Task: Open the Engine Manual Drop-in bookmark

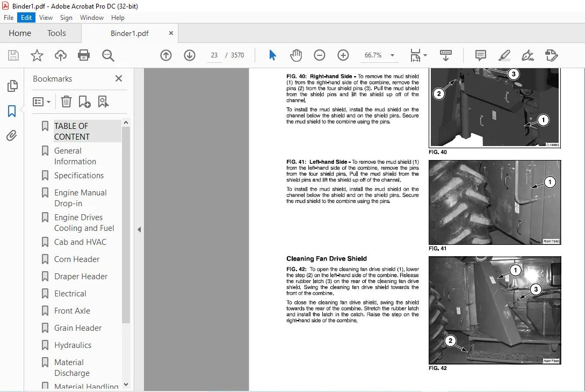Action: click(81, 198)
